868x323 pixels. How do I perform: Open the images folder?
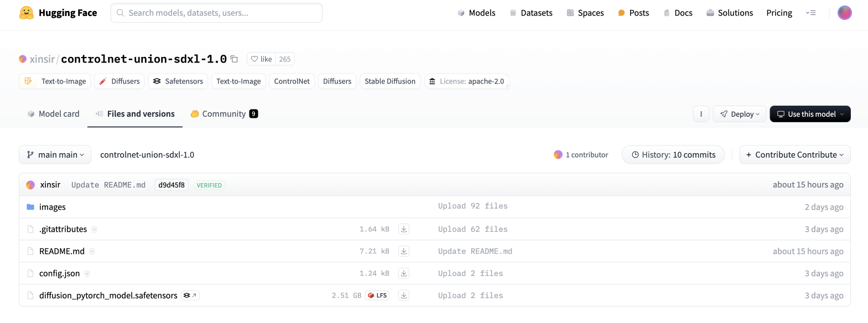53,207
